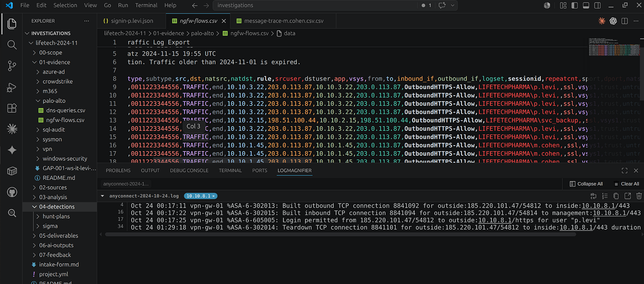Open the cube package icon in activity bar
The width and height of the screenshot is (644, 284).
[x=12, y=171]
